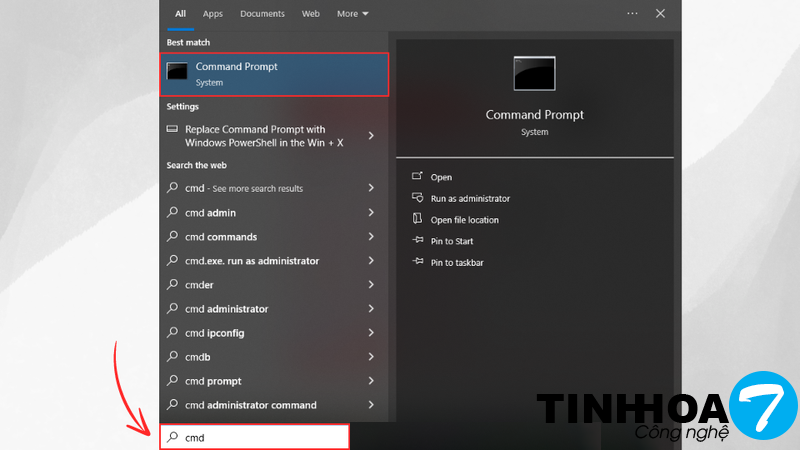Click the Open icon in the actions list
The height and width of the screenshot is (450, 800).
pyautogui.click(x=418, y=177)
